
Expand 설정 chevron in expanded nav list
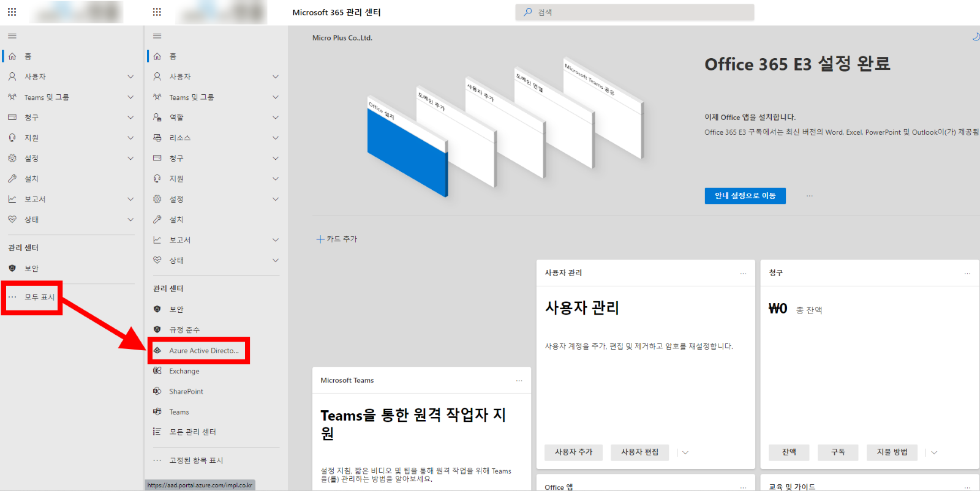point(276,199)
